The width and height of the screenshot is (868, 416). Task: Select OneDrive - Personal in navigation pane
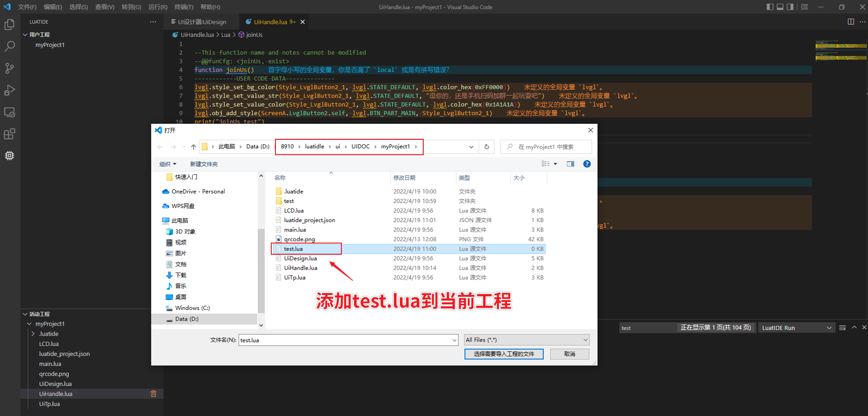click(x=198, y=192)
